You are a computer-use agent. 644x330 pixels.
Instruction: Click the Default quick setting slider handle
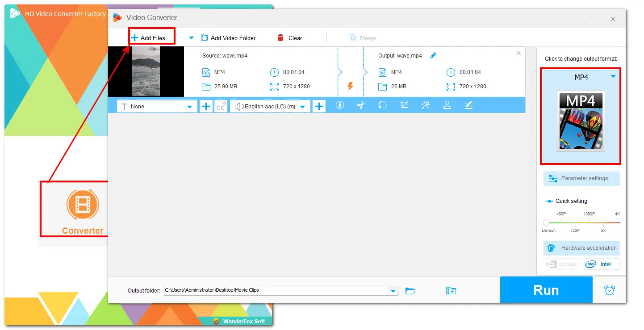546,223
